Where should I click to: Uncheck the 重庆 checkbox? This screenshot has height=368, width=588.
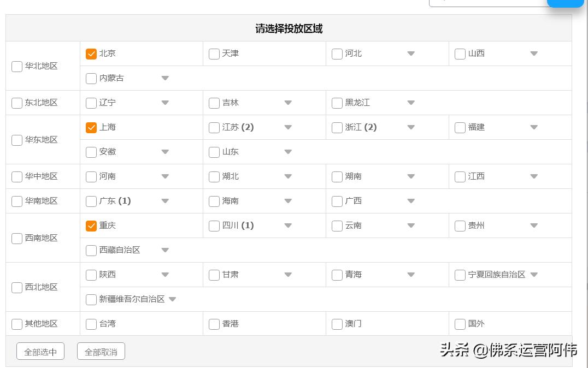[91, 225]
